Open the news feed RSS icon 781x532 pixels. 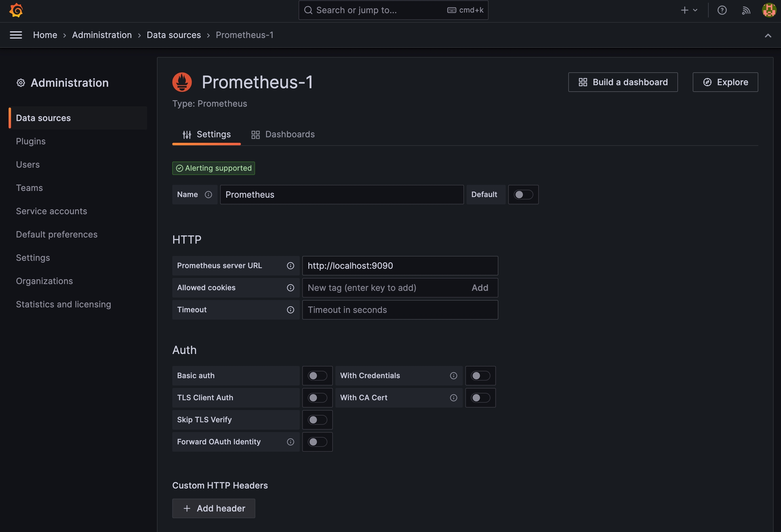click(x=746, y=10)
